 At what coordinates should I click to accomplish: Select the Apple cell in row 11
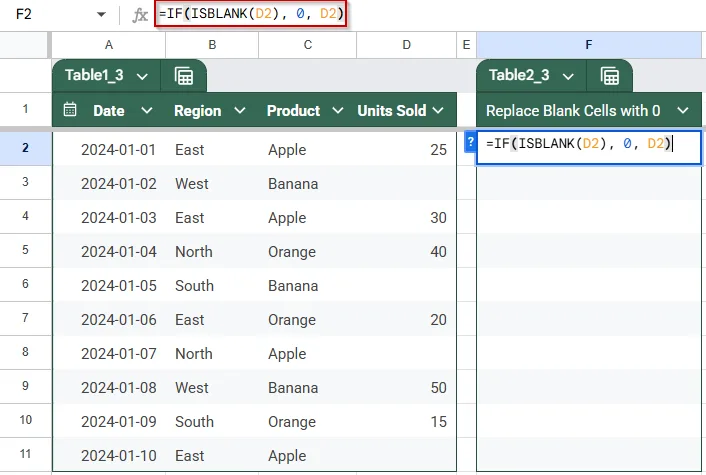click(308, 455)
